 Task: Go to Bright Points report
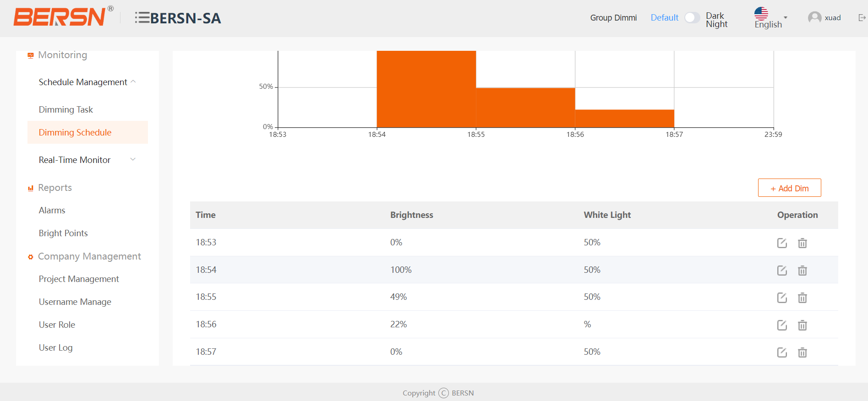63,233
